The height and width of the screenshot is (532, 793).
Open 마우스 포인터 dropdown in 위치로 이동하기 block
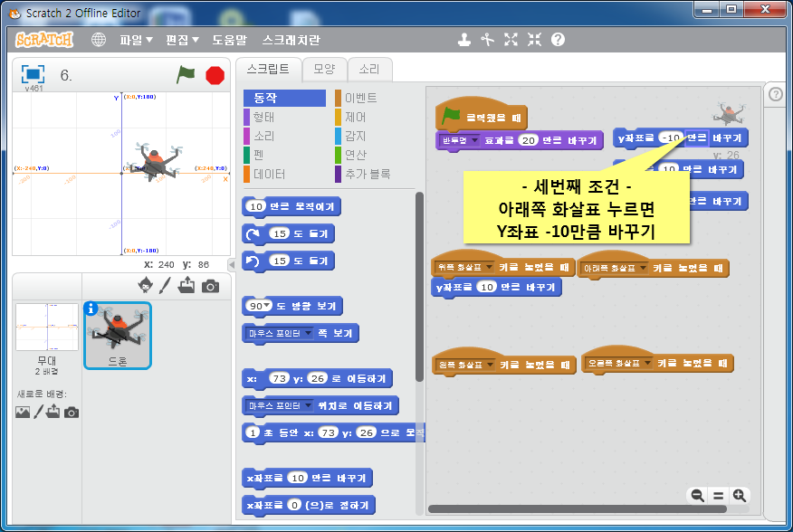(x=279, y=405)
